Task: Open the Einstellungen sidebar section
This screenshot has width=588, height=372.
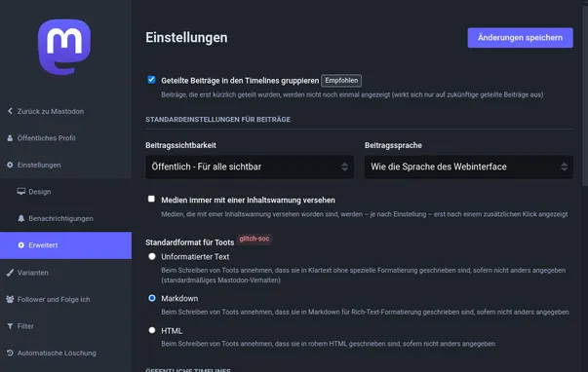Action: pos(65,165)
